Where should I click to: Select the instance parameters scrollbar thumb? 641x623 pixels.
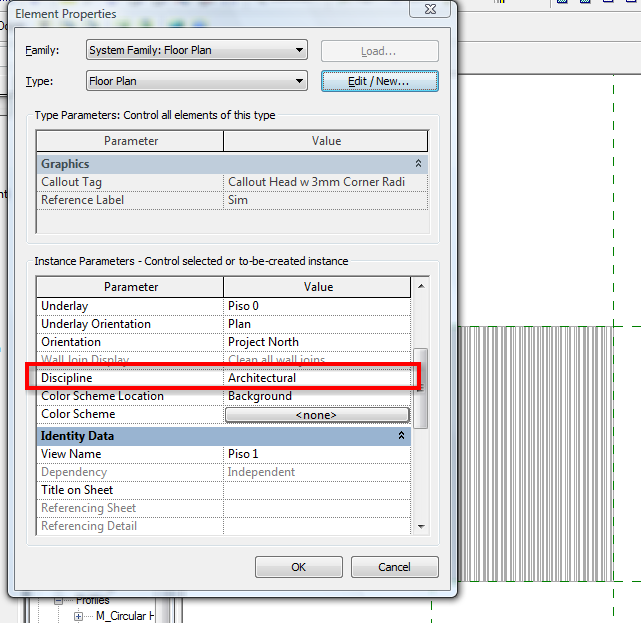point(421,388)
